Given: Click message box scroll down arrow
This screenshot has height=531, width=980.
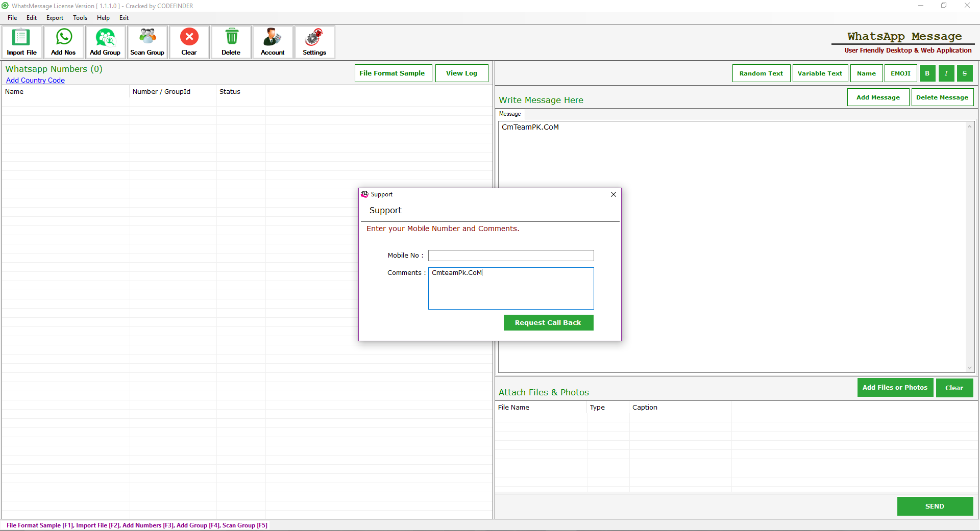Looking at the screenshot, I should (969, 368).
